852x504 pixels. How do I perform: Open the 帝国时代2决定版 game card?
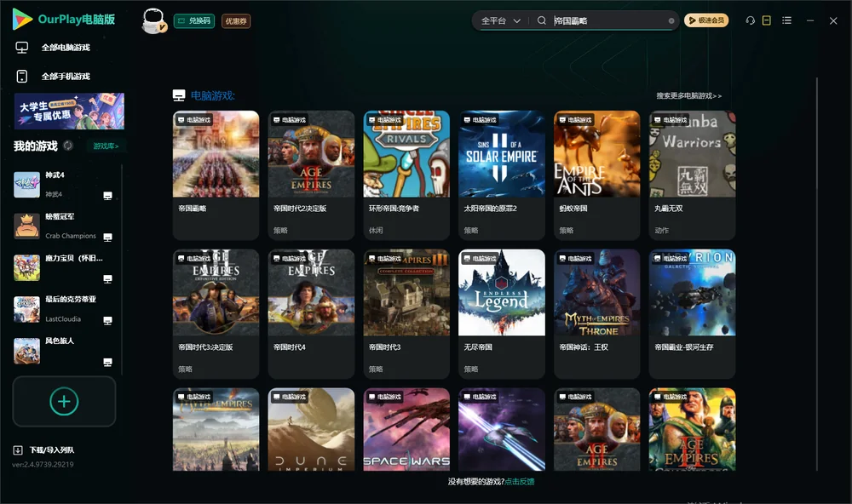click(x=311, y=175)
